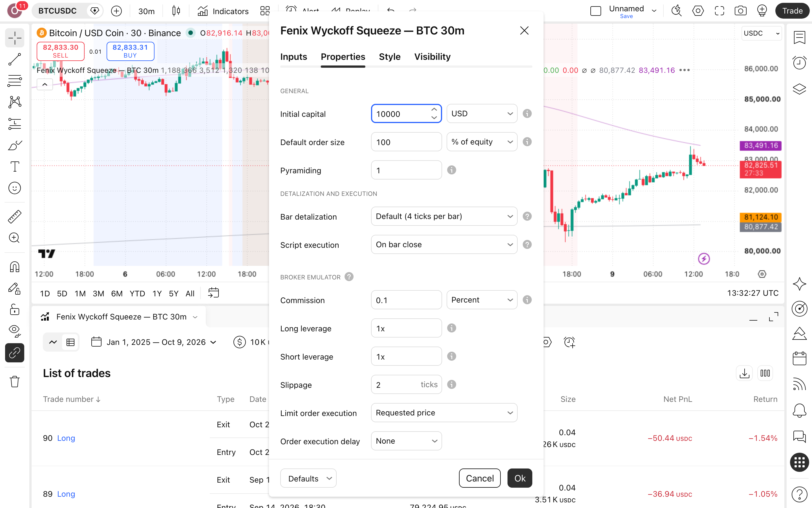Open the Defaults menu button
Image resolution: width=812 pixels, height=508 pixels.
pos(308,478)
